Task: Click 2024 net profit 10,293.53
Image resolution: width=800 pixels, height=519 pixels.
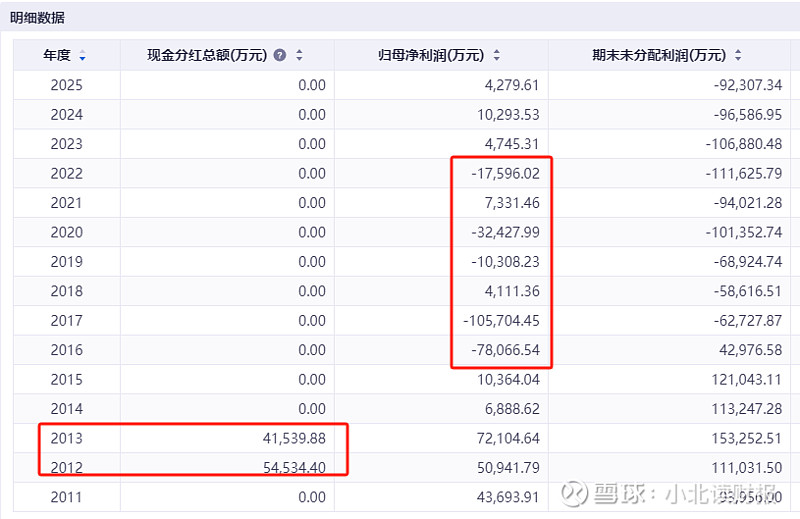Action: click(x=508, y=114)
